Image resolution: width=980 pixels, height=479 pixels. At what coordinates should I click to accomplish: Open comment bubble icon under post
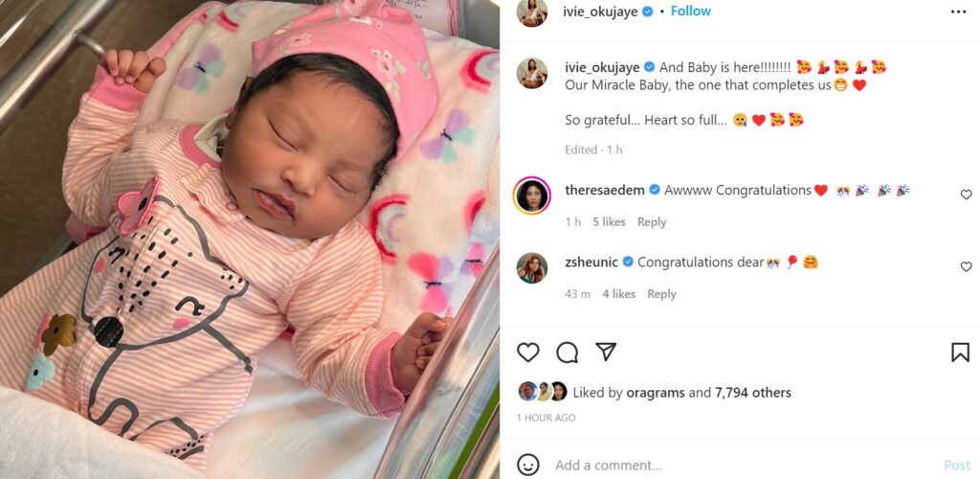[x=567, y=353]
